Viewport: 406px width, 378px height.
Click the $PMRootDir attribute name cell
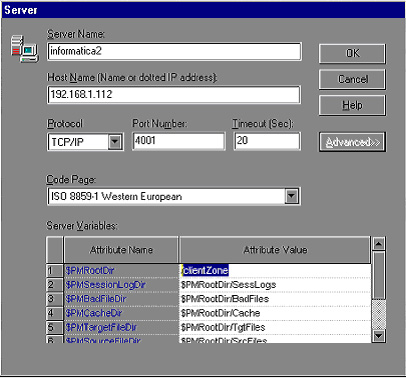(x=121, y=270)
